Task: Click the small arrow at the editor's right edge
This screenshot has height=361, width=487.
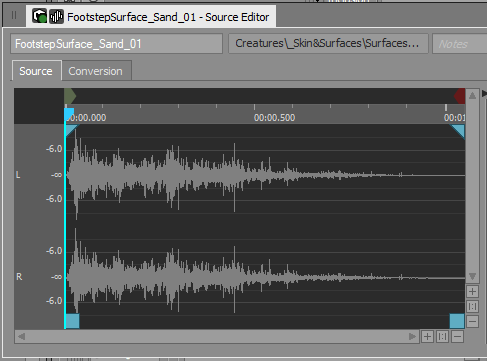Action: [x=484, y=94]
